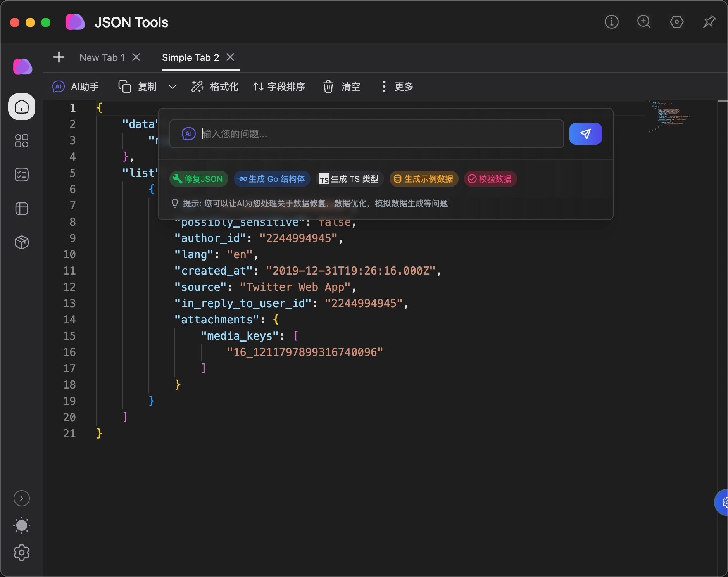Add a new tab with plus icon
This screenshot has width=728, height=577.
click(x=59, y=57)
